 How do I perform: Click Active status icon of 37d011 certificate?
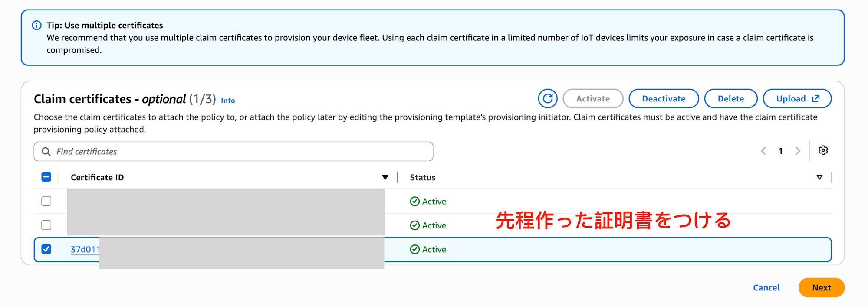point(415,249)
